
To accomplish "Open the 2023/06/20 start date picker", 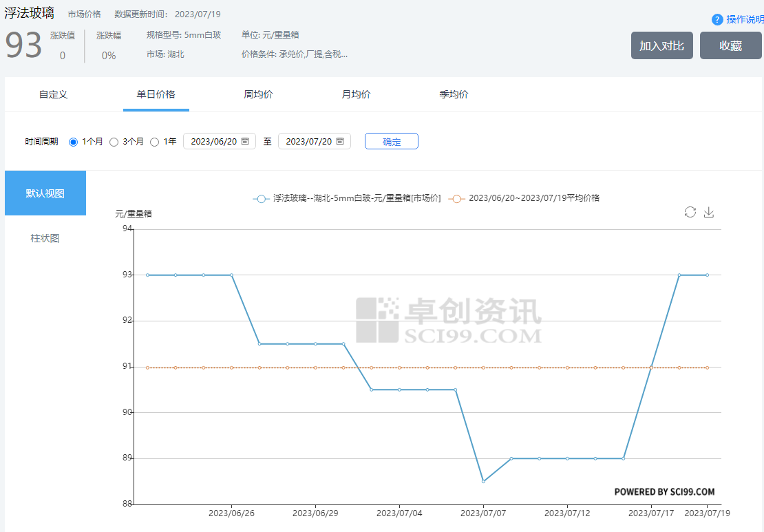I will 213,141.
